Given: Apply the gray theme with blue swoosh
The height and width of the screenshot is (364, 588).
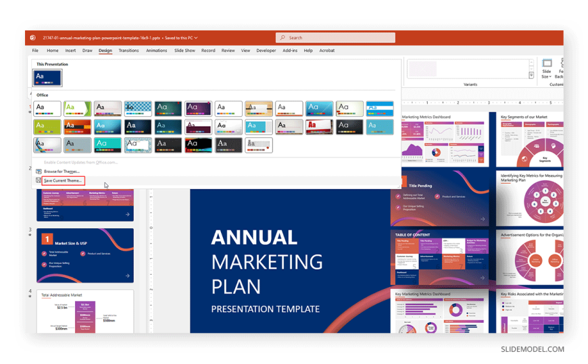Looking at the screenshot, I should [x=47, y=145].
